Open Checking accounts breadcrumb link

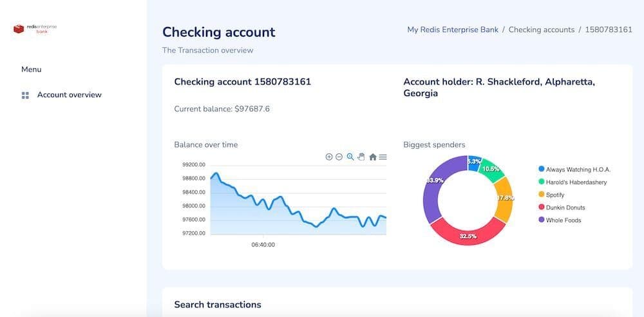[x=541, y=30]
